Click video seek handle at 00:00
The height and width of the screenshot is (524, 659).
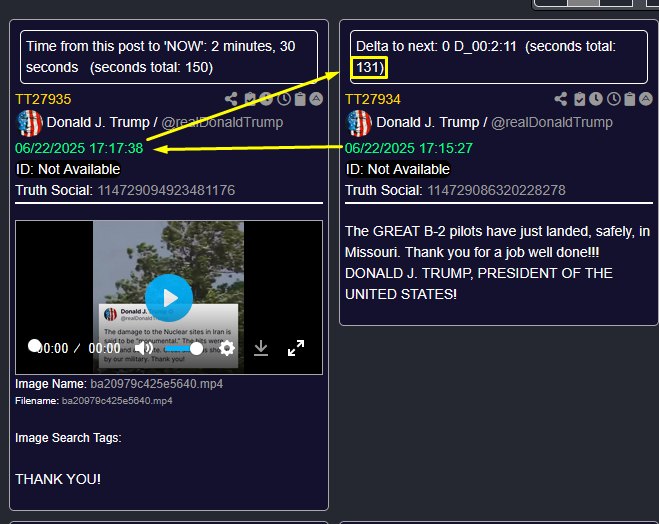[34, 346]
